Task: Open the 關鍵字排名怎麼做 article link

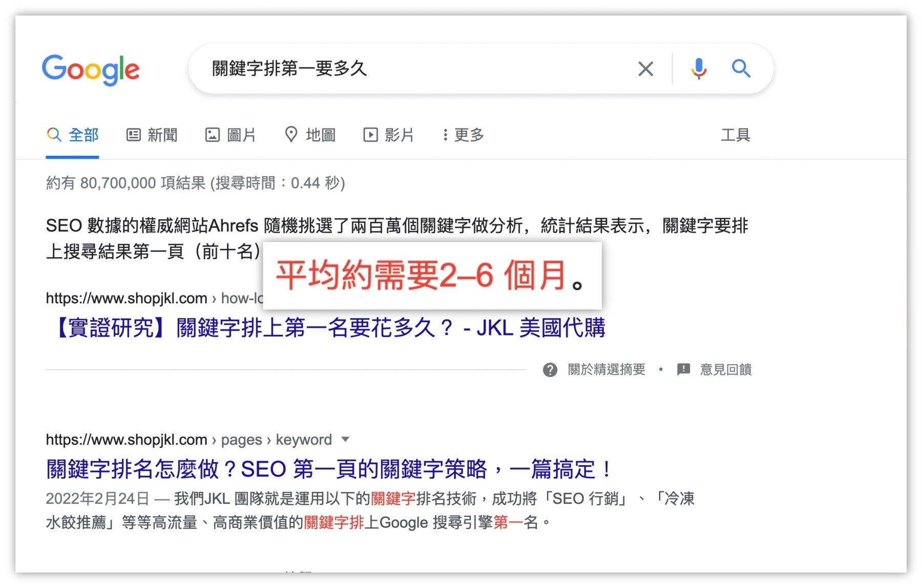Action: tap(328, 468)
